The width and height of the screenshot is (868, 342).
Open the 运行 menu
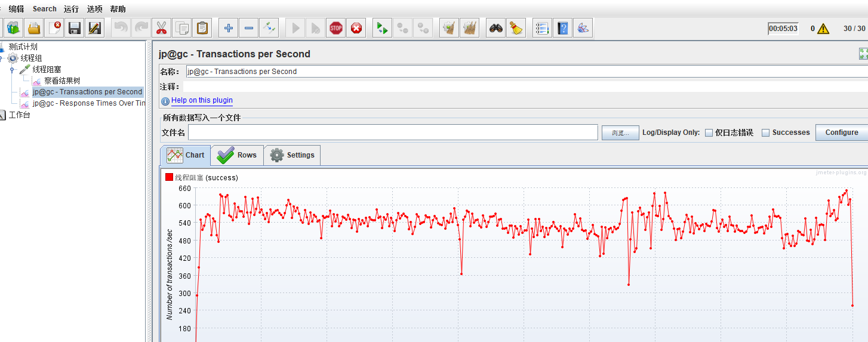[x=71, y=9]
